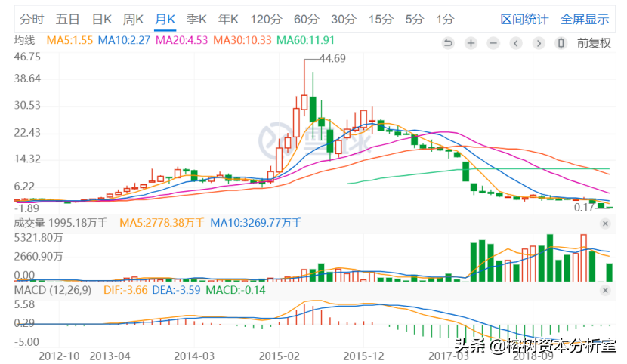Click the 44.69 peak price label
The height and width of the screenshot is (364, 627).
tap(332, 58)
